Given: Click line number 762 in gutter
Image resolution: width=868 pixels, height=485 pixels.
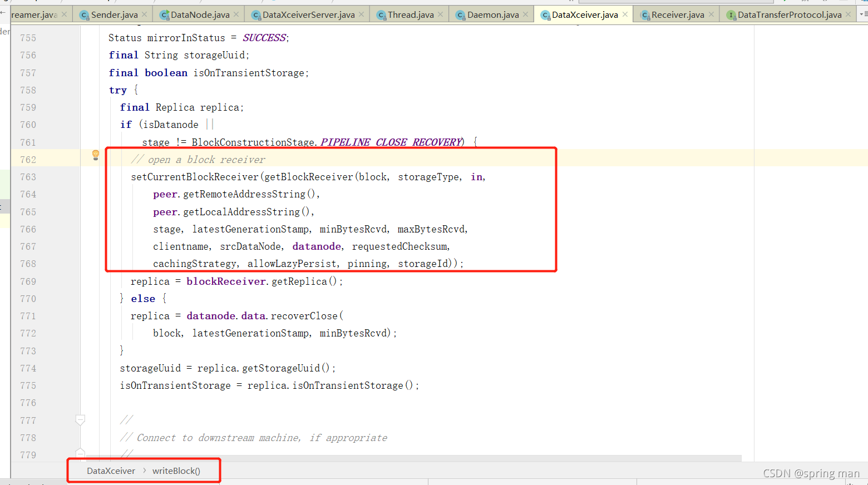Looking at the screenshot, I should click(x=28, y=160).
